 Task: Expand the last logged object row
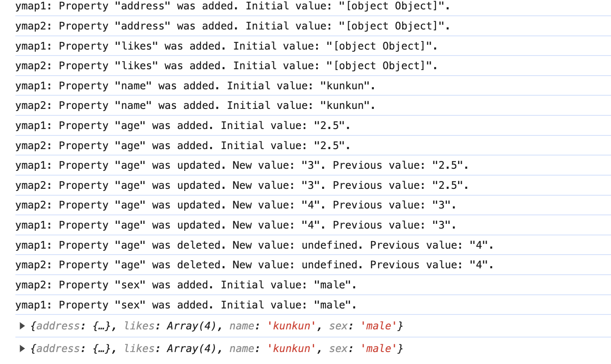coord(22,349)
